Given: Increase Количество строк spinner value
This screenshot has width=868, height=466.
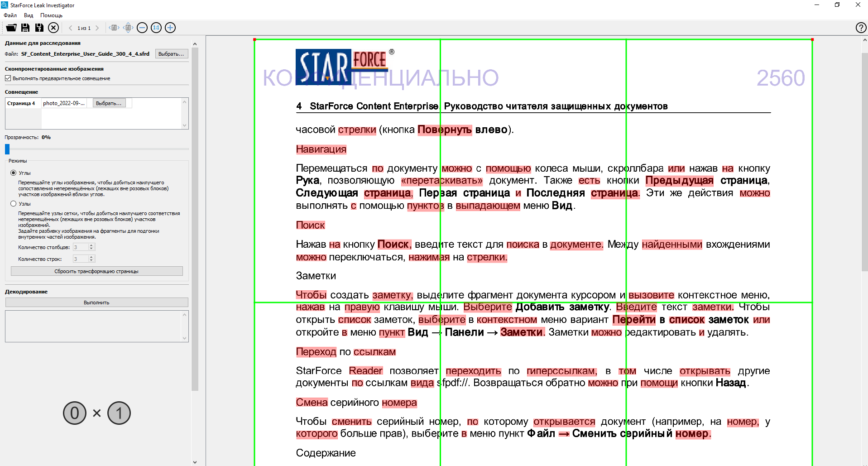Looking at the screenshot, I should [x=91, y=257].
